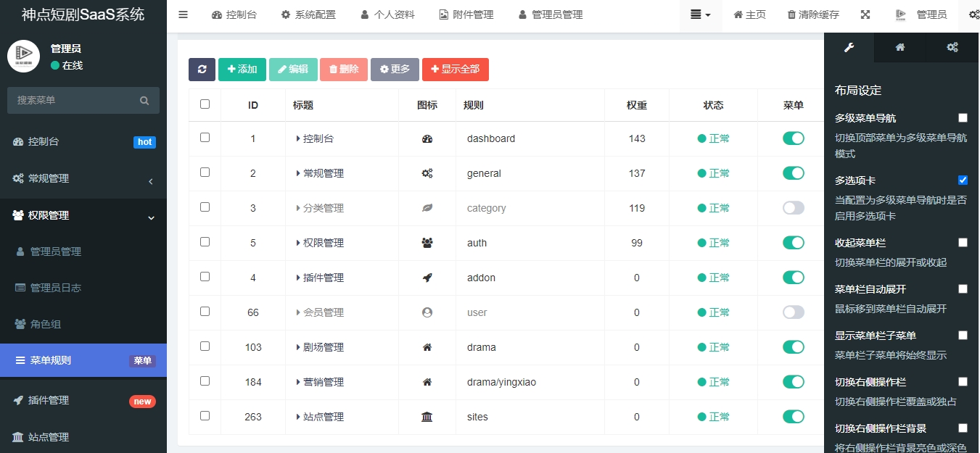Click the leaf icon in the category row
The width and height of the screenshot is (980, 453).
[427, 208]
